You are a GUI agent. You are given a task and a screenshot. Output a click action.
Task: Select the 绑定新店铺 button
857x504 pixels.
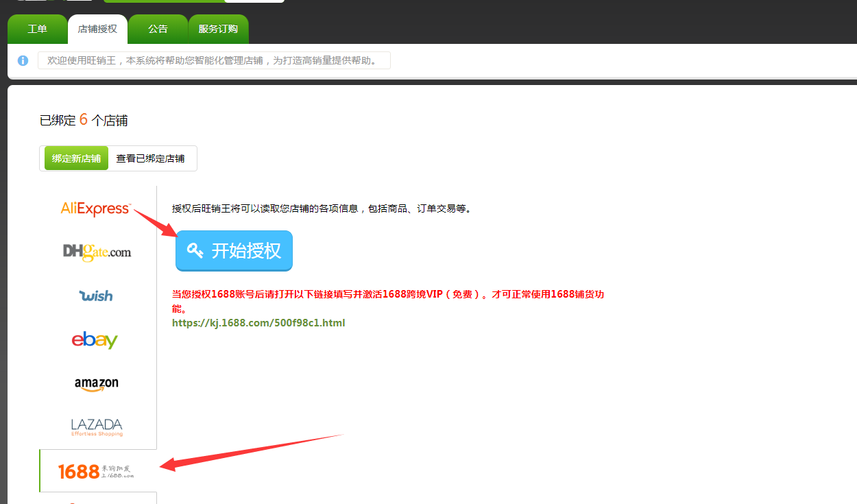click(76, 158)
